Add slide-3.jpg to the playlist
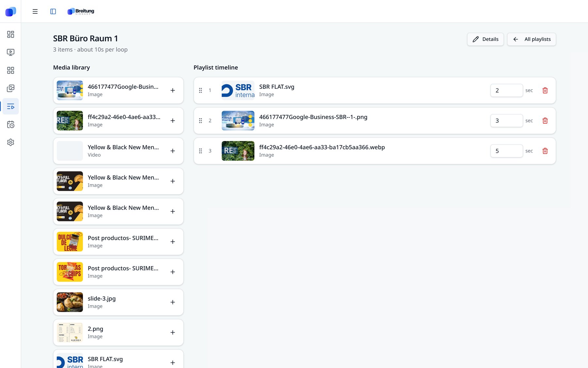The image size is (588, 368). [x=173, y=302]
